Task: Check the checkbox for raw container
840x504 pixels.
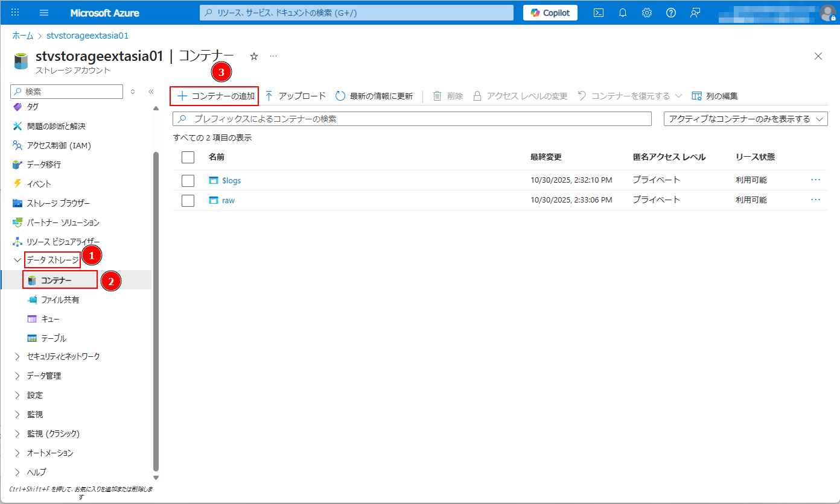Action: point(188,200)
